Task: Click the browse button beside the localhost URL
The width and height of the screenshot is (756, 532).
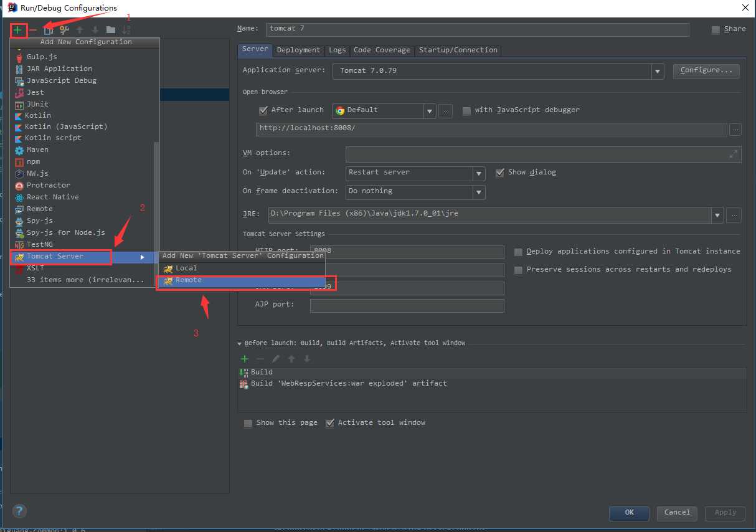Action: pyautogui.click(x=735, y=130)
